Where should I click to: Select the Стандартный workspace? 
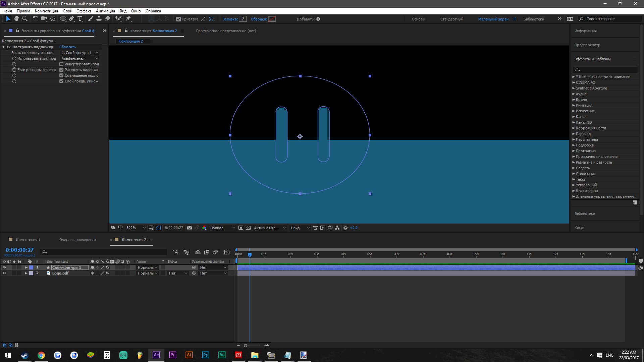[451, 19]
